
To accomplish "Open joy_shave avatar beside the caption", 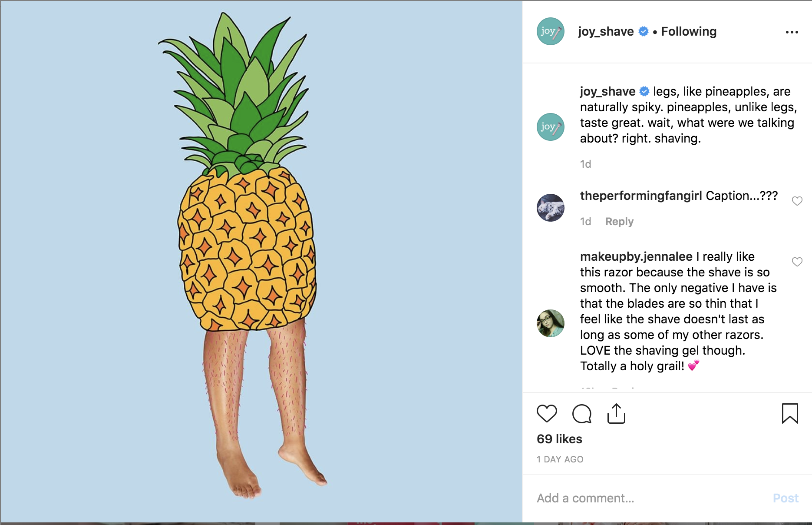I will pyautogui.click(x=551, y=127).
